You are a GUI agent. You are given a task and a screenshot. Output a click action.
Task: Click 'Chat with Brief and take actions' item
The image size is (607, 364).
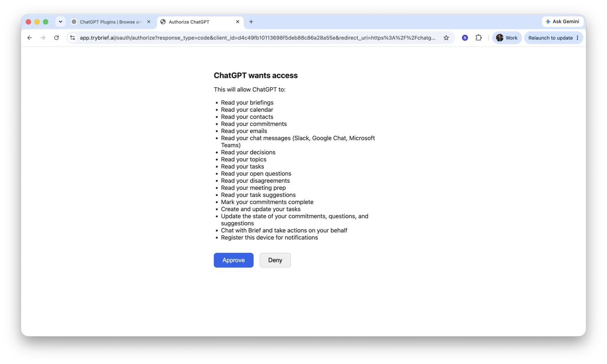tap(284, 231)
